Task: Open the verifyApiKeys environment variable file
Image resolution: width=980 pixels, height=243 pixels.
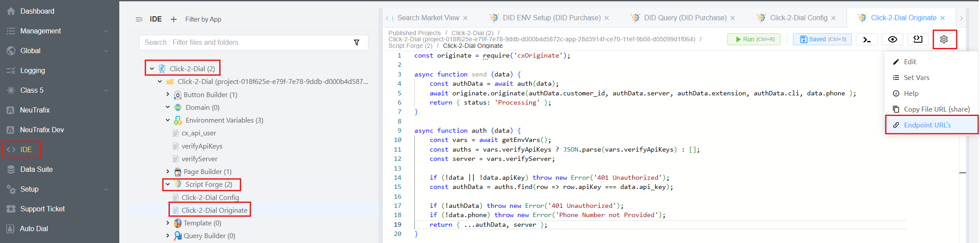Action: click(x=202, y=146)
